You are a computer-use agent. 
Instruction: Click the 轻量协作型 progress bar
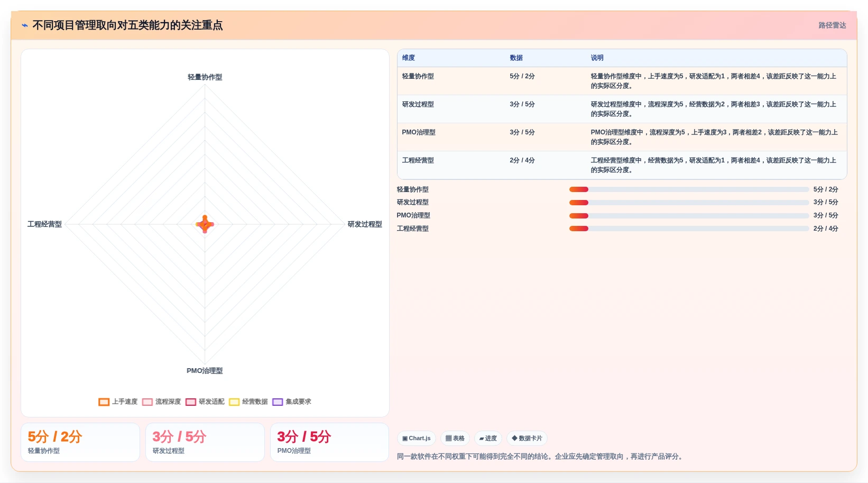click(x=689, y=189)
